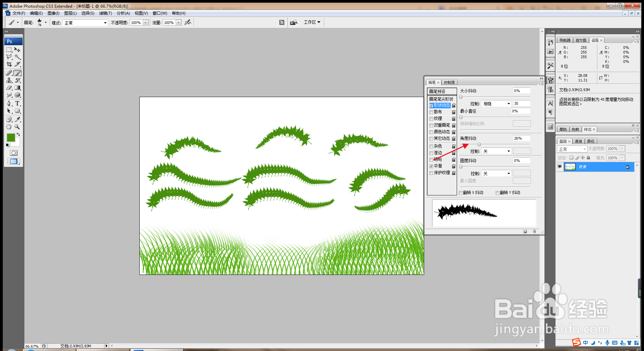Select the Healing Brush tool

click(x=9, y=73)
